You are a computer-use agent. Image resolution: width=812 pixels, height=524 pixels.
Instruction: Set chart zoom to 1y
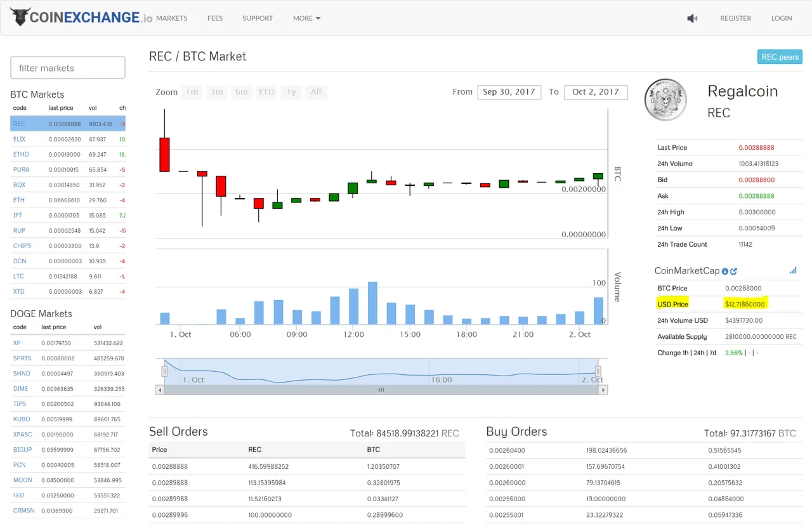291,92
